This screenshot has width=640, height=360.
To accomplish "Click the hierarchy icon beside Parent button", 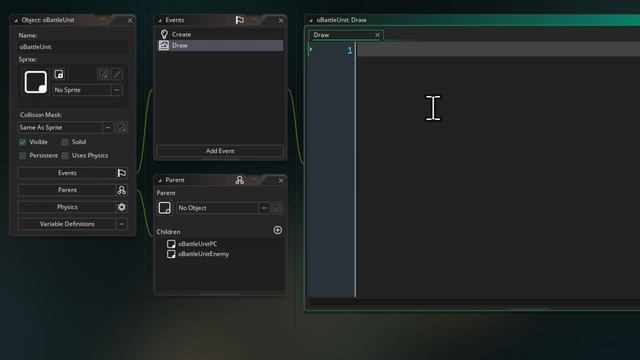I will pyautogui.click(x=122, y=190).
